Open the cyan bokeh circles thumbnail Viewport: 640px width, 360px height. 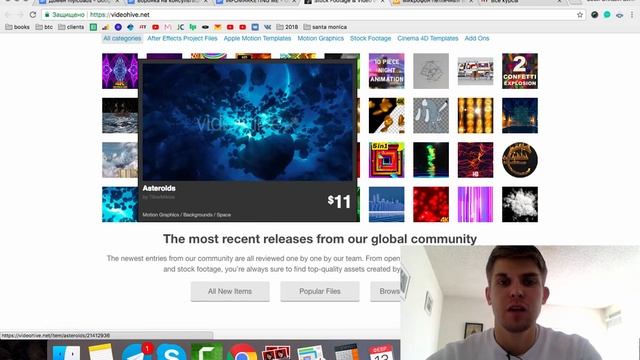pyautogui.click(x=120, y=204)
